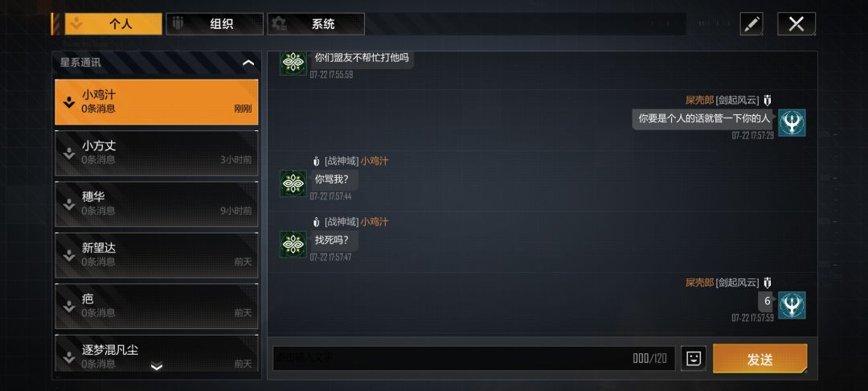Select the 个人 tab

click(x=113, y=24)
